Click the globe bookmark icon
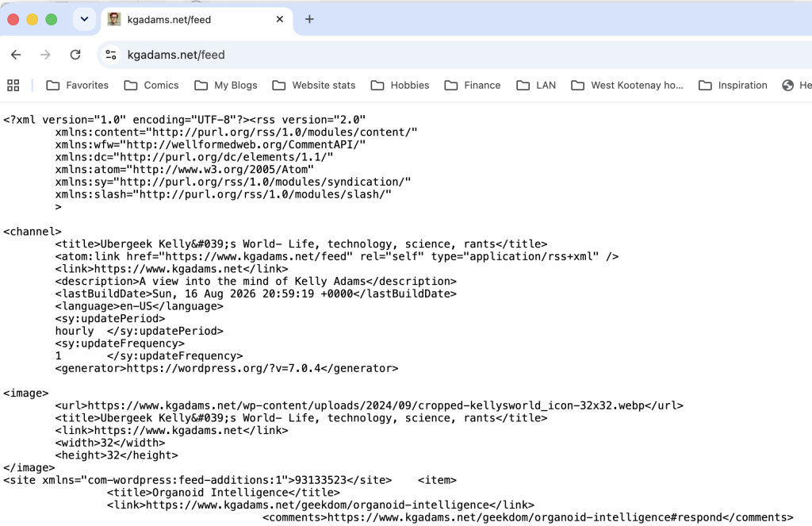The image size is (812, 526). tap(787, 85)
